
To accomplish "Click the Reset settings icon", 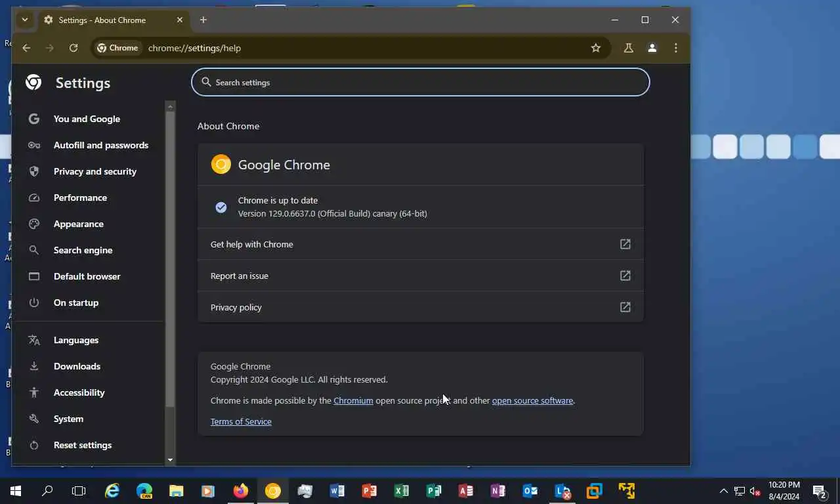I will click(34, 445).
